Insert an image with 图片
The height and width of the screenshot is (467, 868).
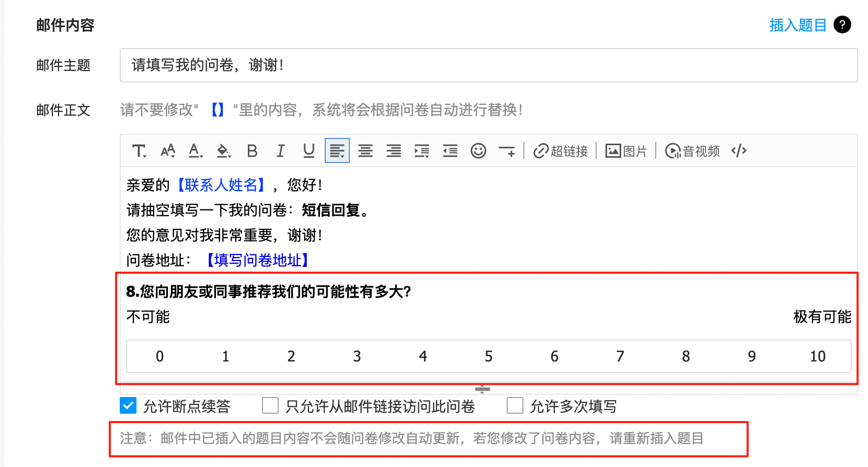coord(626,151)
